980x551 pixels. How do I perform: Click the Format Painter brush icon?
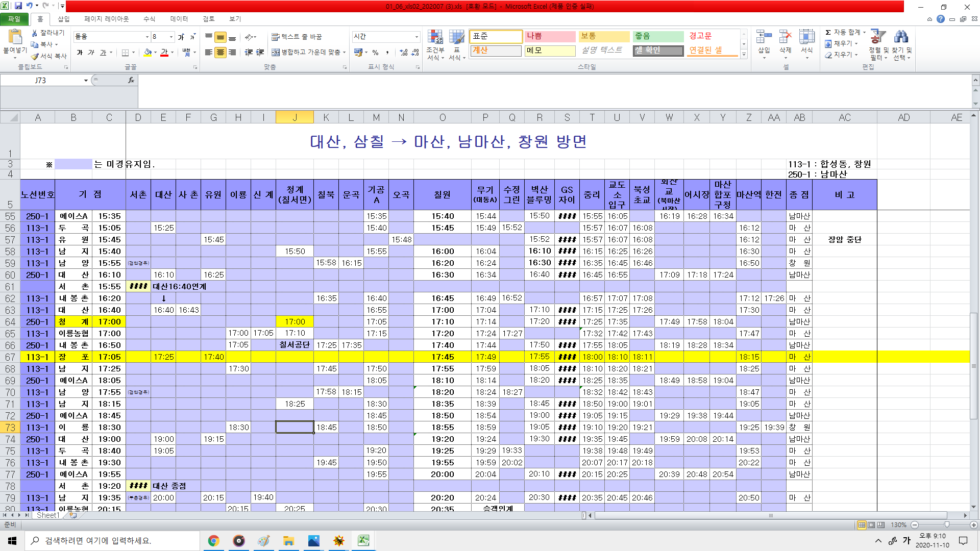35,56
